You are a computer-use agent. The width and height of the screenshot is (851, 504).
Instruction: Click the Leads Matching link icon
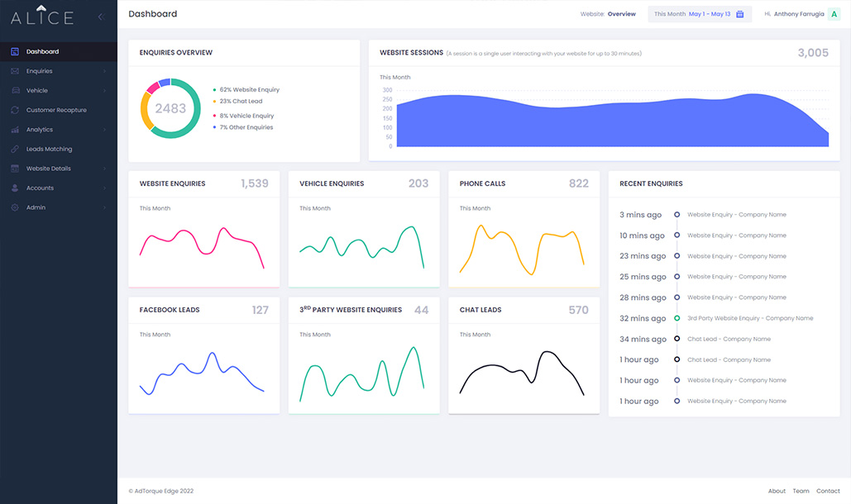15,149
